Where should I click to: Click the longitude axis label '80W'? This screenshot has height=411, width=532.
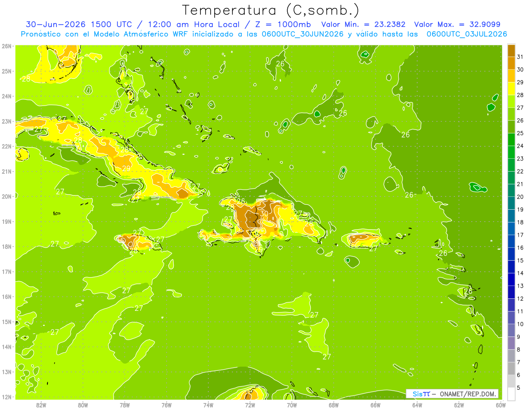pos(83,405)
